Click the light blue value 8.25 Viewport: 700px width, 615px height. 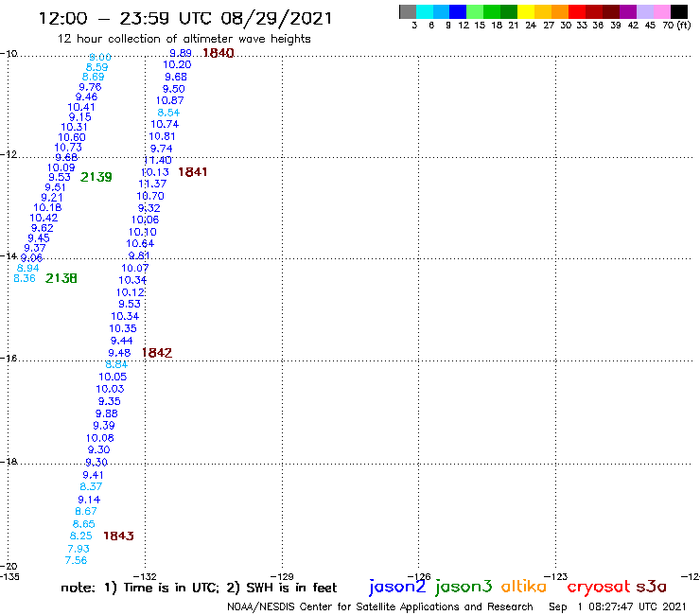[x=81, y=536]
